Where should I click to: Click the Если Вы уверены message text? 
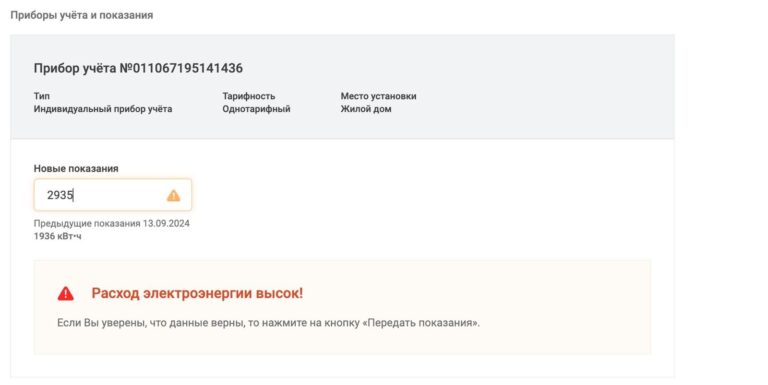pos(268,323)
